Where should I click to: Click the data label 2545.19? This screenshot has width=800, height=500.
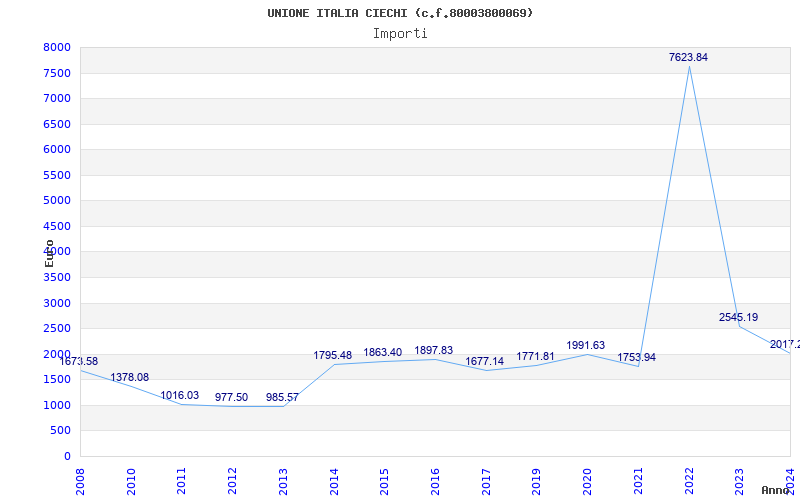[738, 317]
